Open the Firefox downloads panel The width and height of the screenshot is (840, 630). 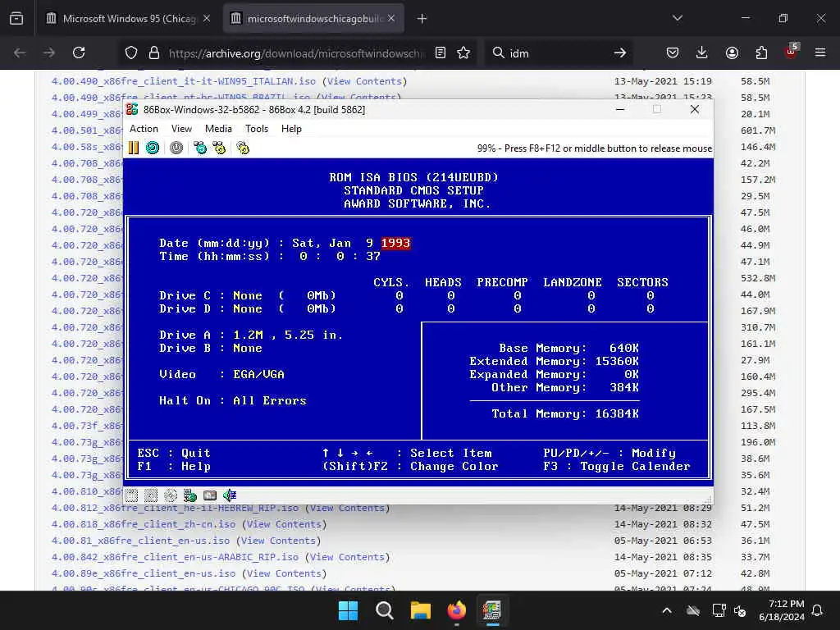pyautogui.click(x=702, y=52)
